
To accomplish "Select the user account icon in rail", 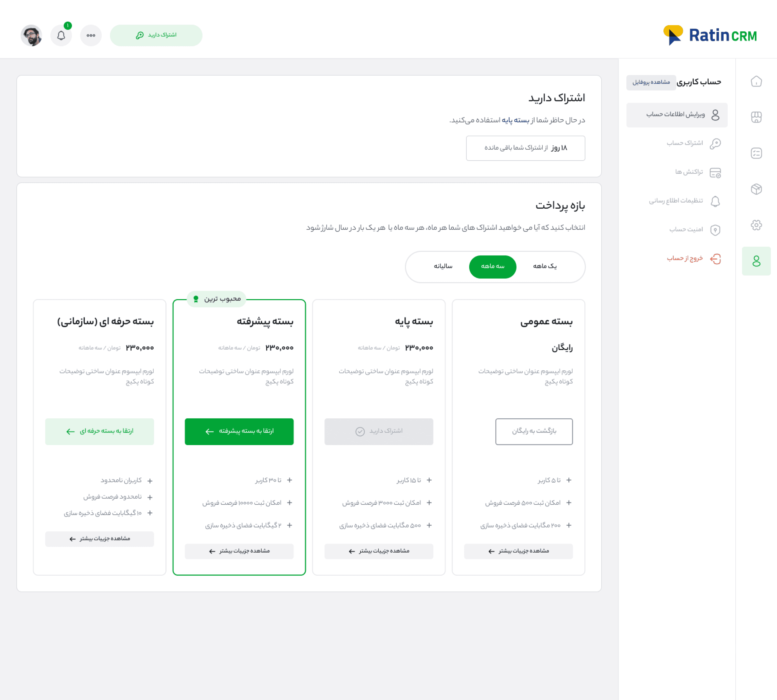I will (756, 261).
